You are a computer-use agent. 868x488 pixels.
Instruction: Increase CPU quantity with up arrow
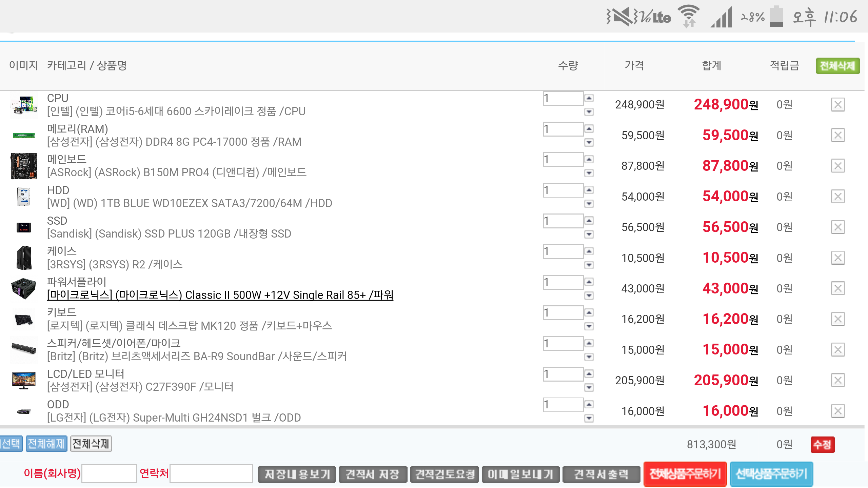pos(589,98)
